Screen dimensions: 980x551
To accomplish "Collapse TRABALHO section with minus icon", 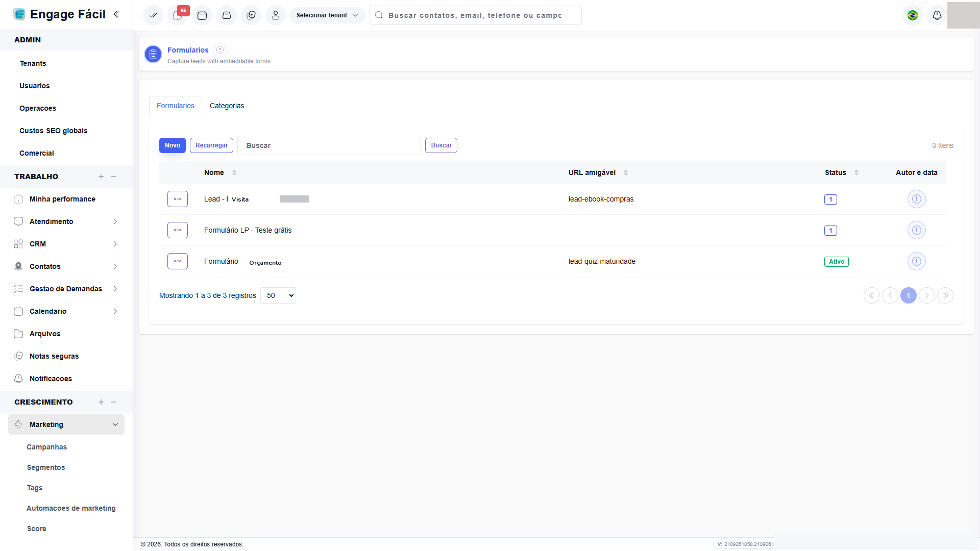I will (x=113, y=177).
